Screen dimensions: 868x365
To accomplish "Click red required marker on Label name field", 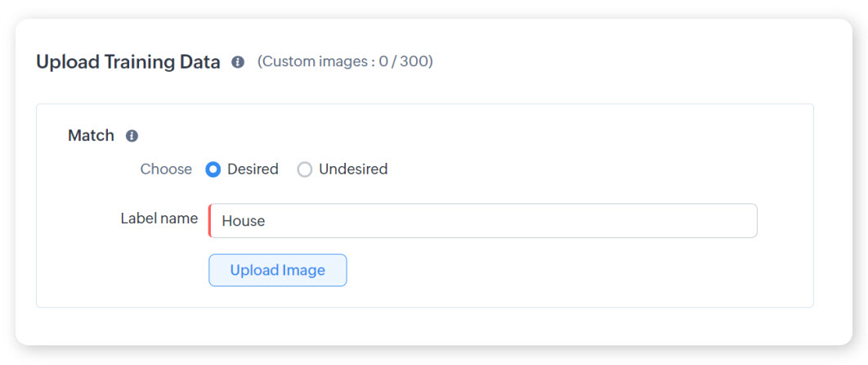I will point(210,221).
